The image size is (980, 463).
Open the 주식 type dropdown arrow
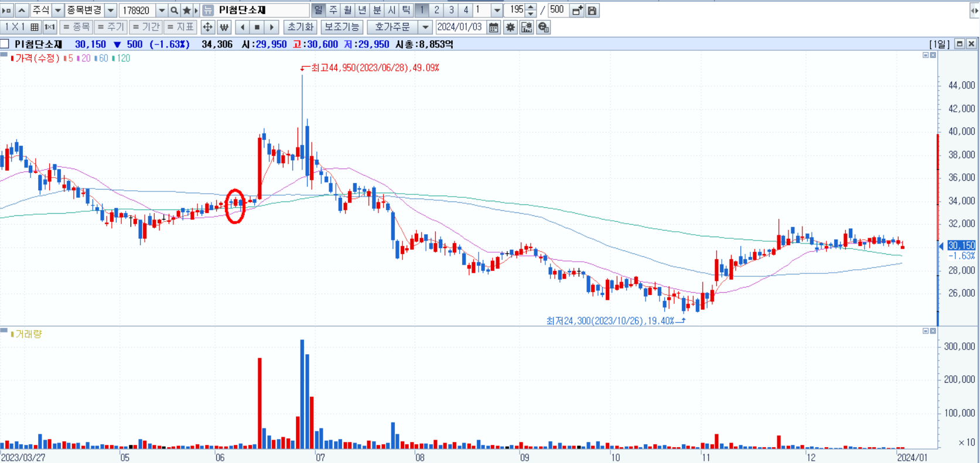tap(57, 11)
